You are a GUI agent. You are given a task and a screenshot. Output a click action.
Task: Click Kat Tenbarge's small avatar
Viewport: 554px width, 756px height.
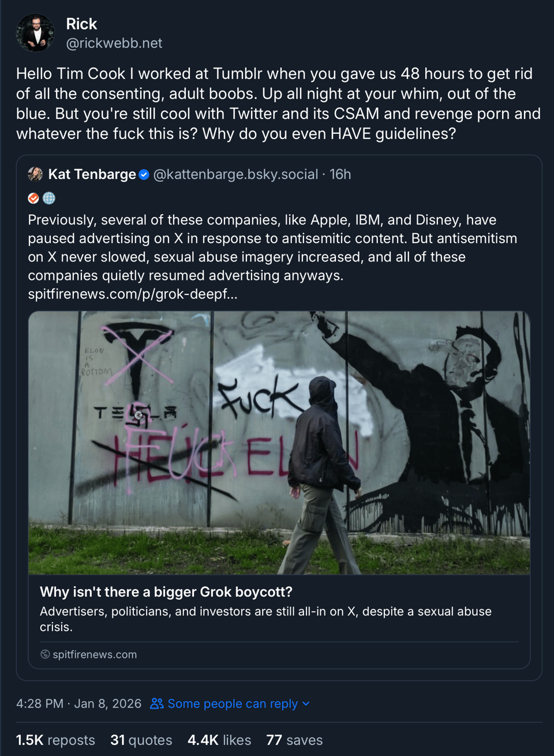(x=35, y=174)
